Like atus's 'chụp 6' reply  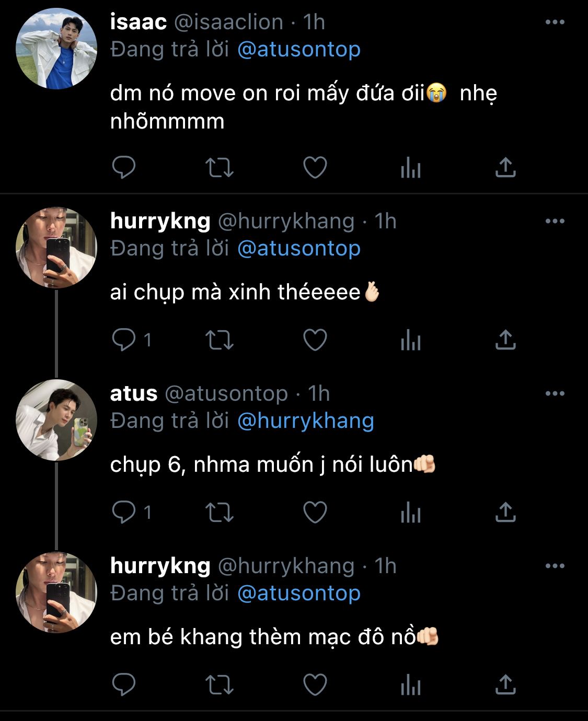[x=315, y=513]
